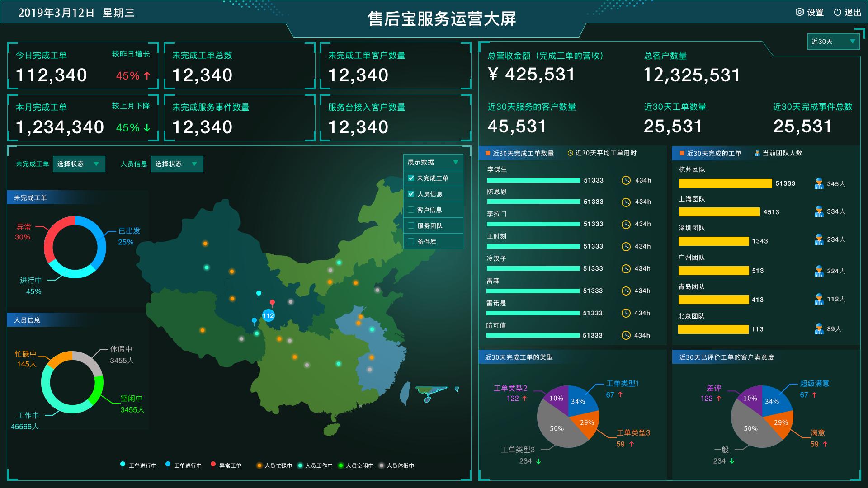
Task: Open the 今日完成工单 stat card
Action: 83,66
